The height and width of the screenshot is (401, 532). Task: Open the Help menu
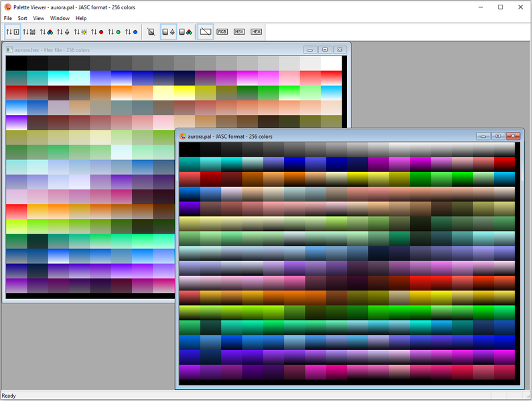tap(81, 18)
